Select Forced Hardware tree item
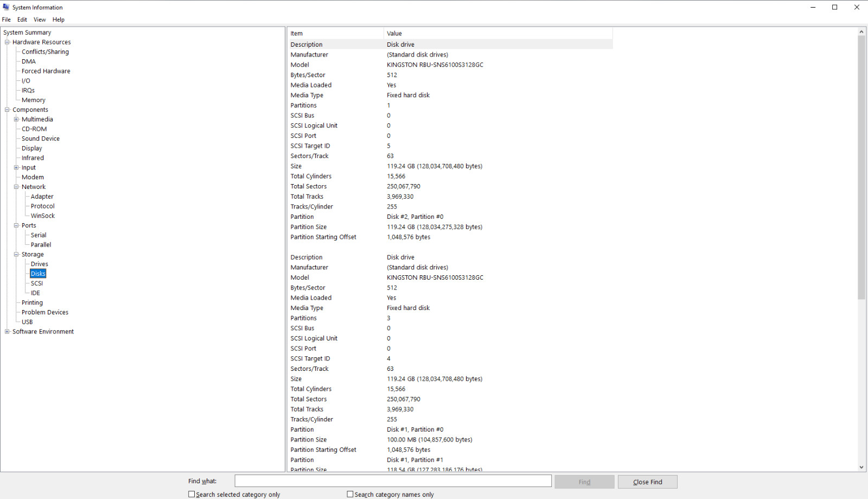 point(46,71)
